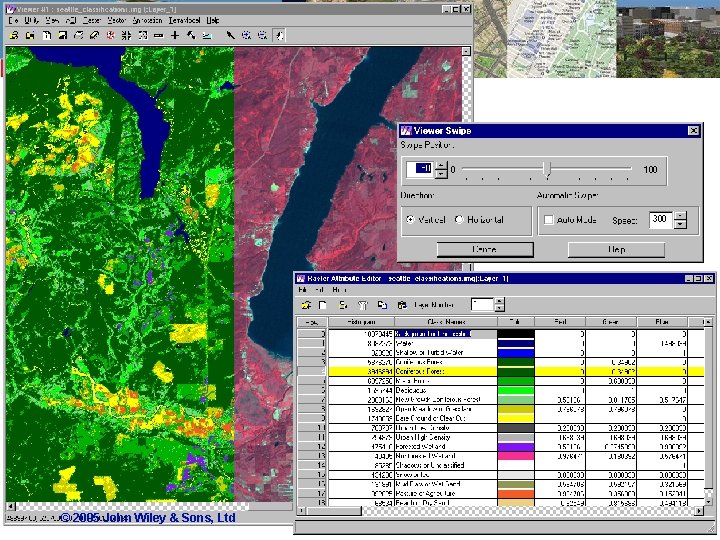Click the Help button in Viewer Swipe
Viewport: 720px width, 540px height.
(x=616, y=249)
